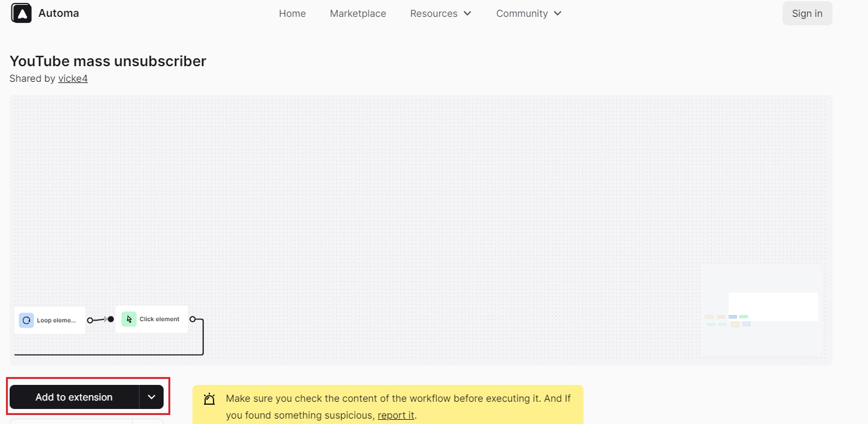Add the workflow to the extension
The height and width of the screenshot is (424, 868).
click(x=74, y=397)
